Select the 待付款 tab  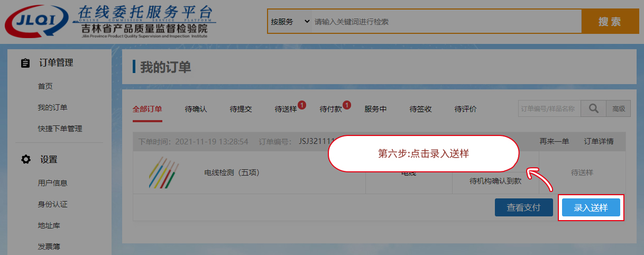click(331, 109)
